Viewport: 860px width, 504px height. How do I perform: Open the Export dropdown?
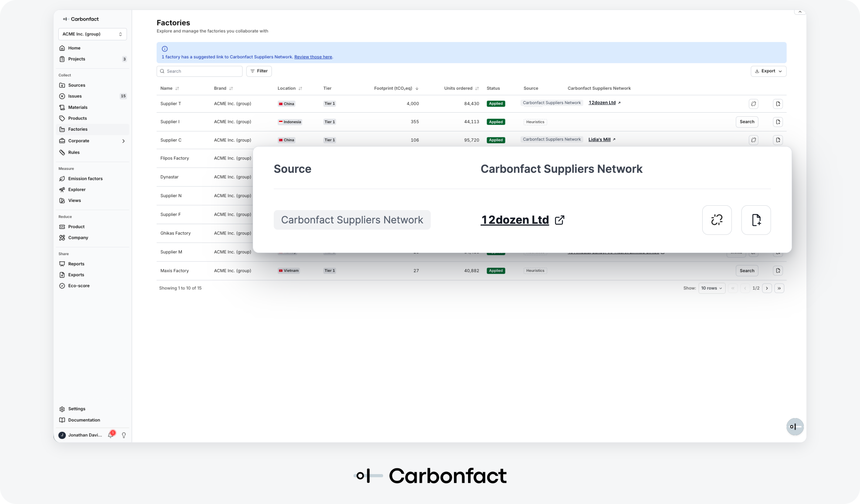[768, 71]
